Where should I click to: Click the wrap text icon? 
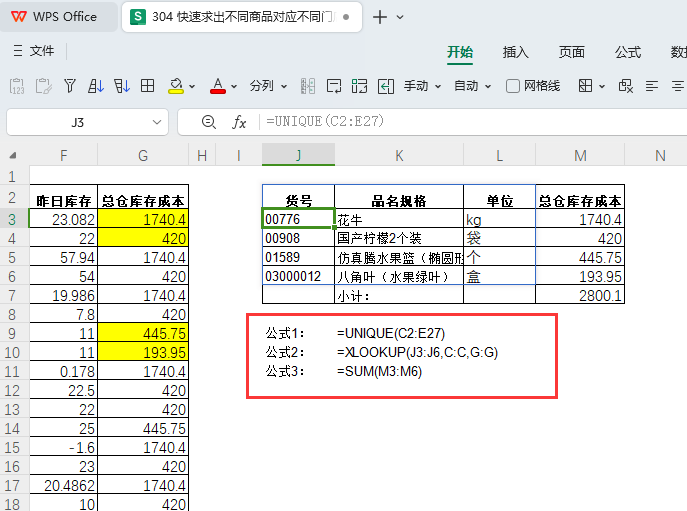334,86
